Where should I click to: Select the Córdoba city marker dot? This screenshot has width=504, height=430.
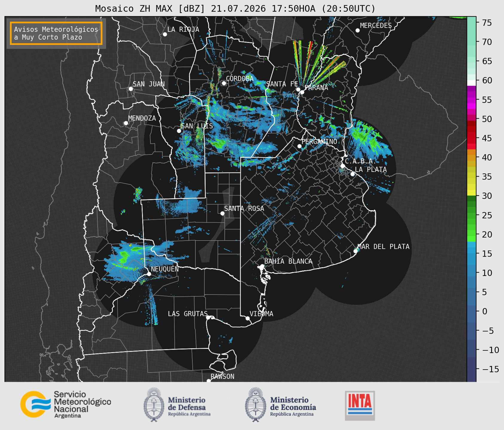pyautogui.click(x=224, y=83)
